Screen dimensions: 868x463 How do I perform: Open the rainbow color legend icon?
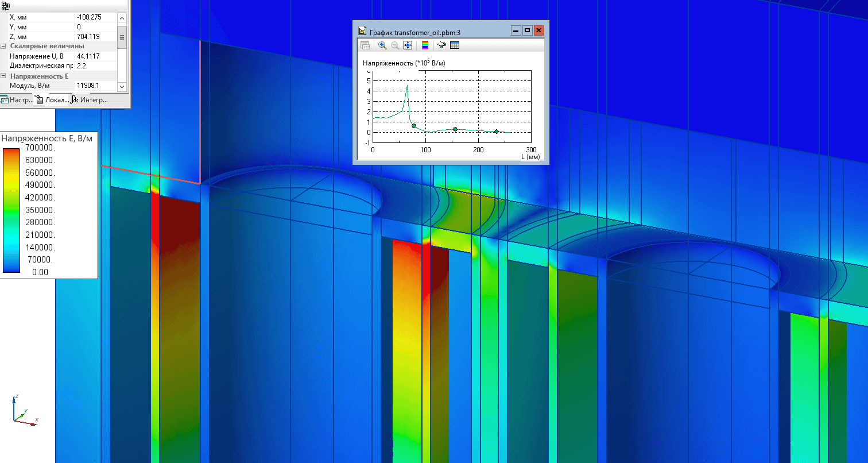425,45
